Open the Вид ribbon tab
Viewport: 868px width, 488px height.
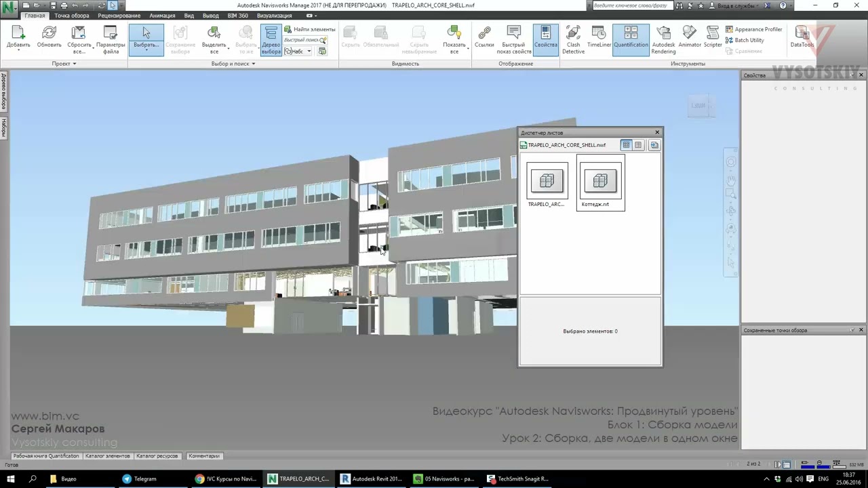click(189, 16)
